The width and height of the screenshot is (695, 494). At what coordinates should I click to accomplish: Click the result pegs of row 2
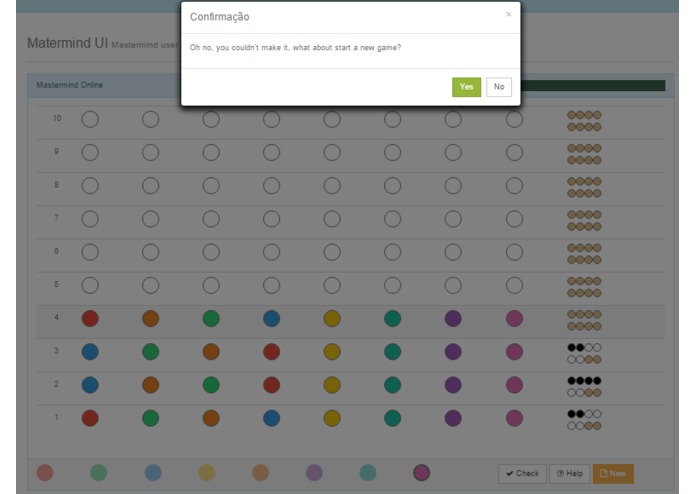pyautogui.click(x=584, y=386)
